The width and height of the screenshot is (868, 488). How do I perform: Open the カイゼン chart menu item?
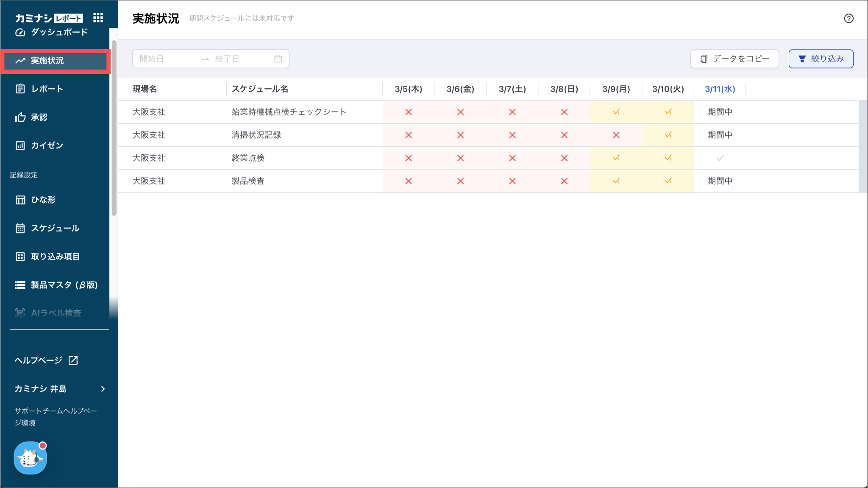tap(47, 145)
